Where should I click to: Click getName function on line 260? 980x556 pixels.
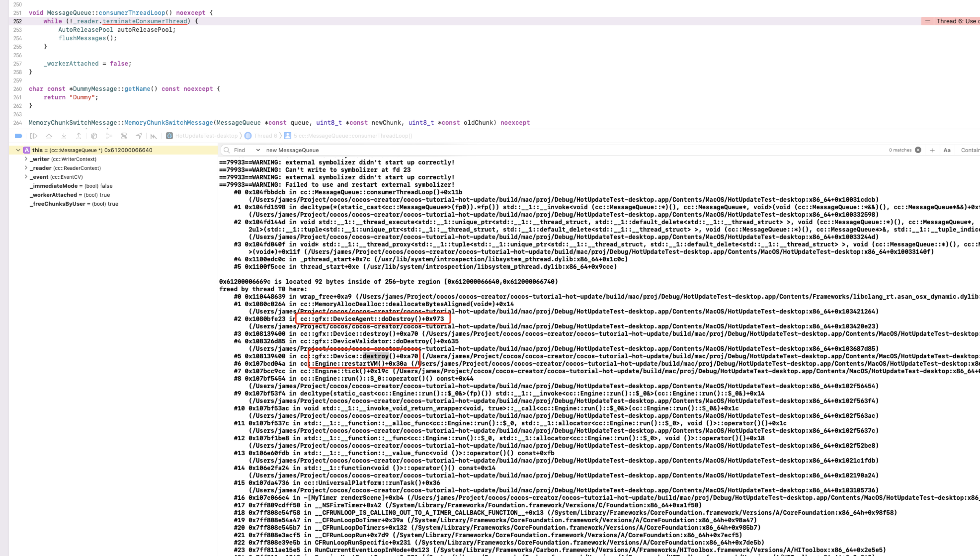point(137,89)
